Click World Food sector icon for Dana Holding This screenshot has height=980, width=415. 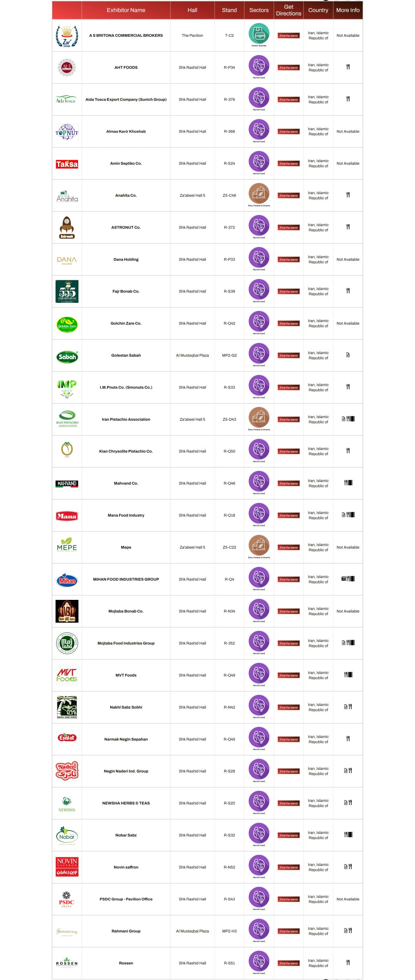point(259,257)
